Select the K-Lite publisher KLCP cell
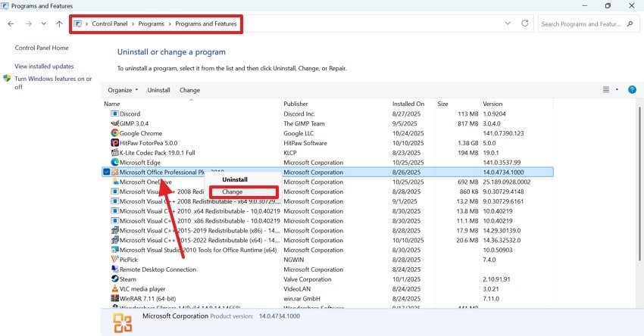Image resolution: width=644 pixels, height=336 pixels. (290, 153)
